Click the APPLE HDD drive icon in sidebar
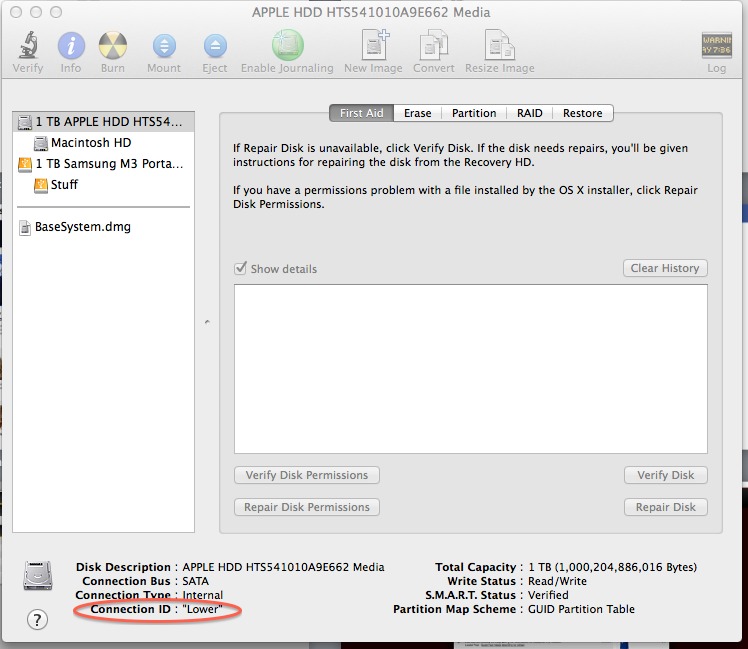Screen dimensions: 748x649 24,122
